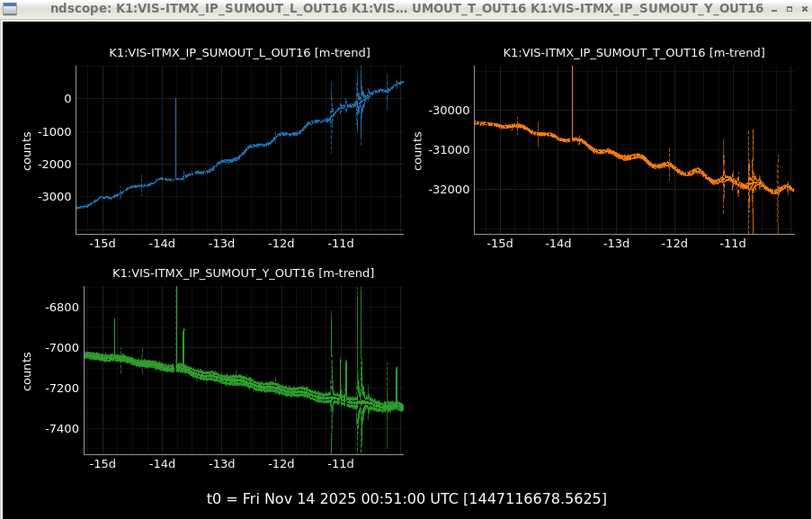
Task: Click the -3000 y-axis tick on L plot
Action: coord(54,196)
